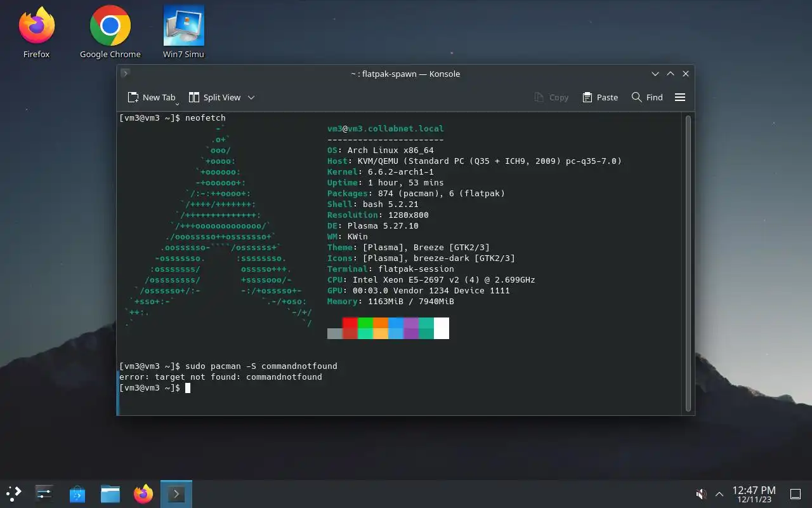The image size is (812, 508).
Task: Open Discover software store taskbar icon
Action: [77, 493]
